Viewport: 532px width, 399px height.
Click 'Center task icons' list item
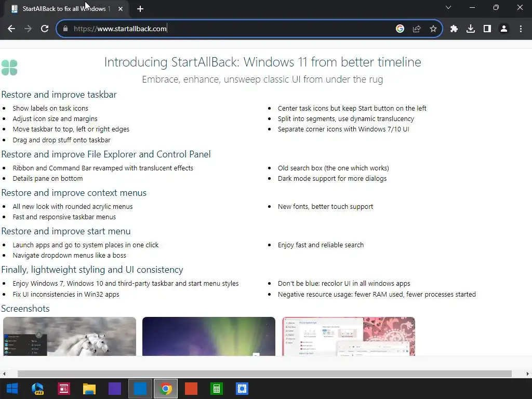point(352,108)
